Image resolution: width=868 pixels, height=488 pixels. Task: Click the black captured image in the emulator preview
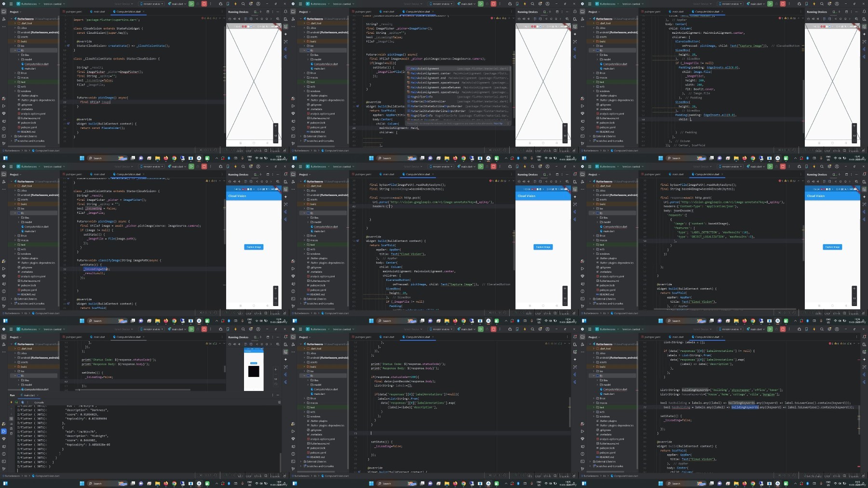coord(254,371)
